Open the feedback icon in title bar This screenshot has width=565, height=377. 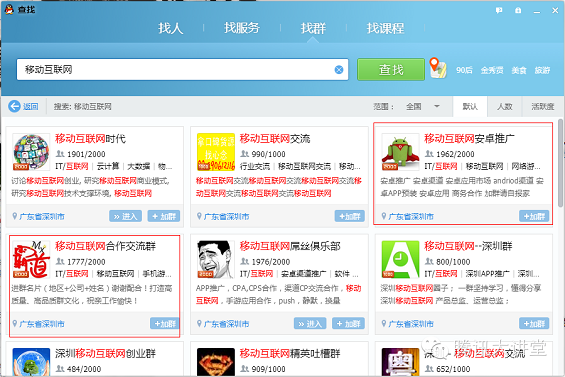pyautogui.click(x=499, y=10)
